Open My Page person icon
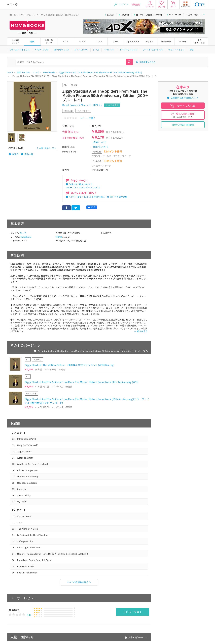The image size is (215, 644). pos(149,3)
